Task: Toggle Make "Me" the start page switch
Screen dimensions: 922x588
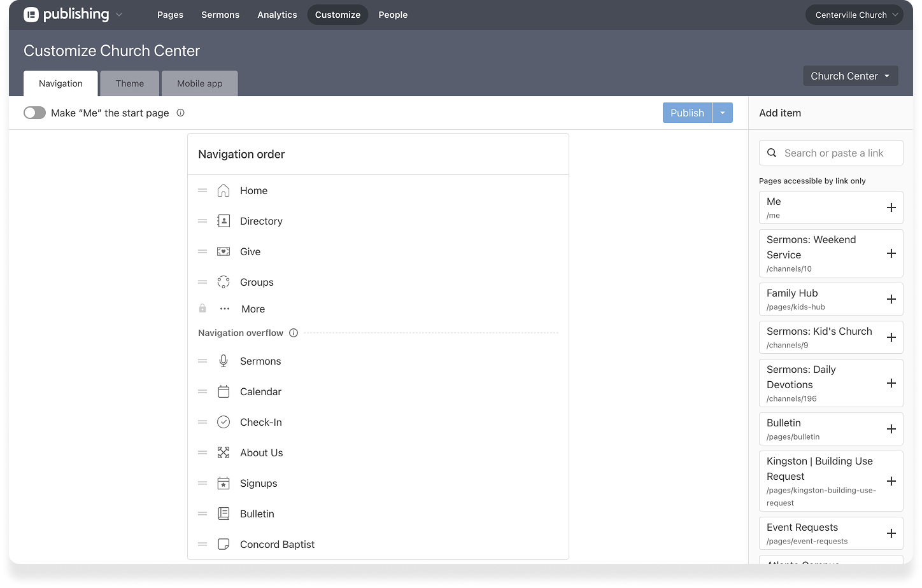Action: [x=35, y=113]
